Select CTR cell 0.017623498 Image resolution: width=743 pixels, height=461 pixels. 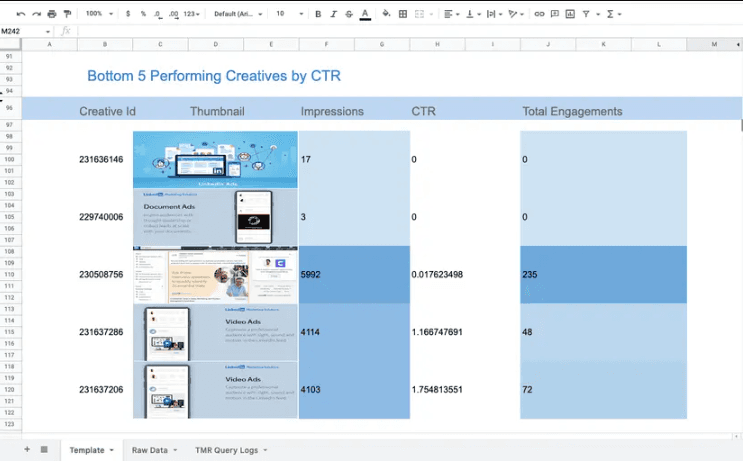(437, 275)
